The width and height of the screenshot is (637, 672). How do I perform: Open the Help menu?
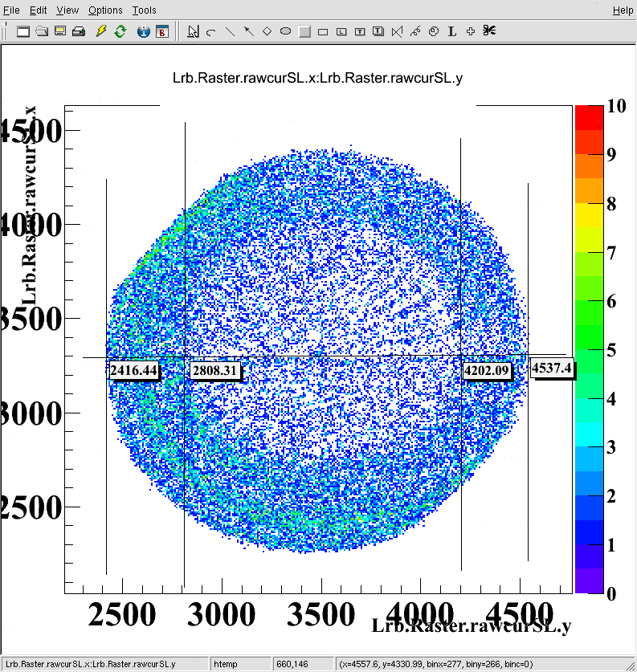click(x=623, y=10)
